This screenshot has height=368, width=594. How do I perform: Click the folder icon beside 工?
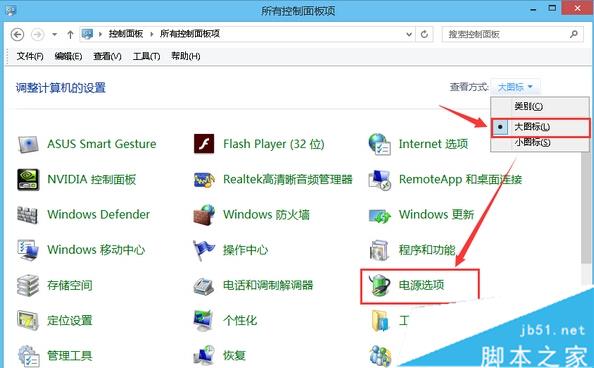coord(380,321)
